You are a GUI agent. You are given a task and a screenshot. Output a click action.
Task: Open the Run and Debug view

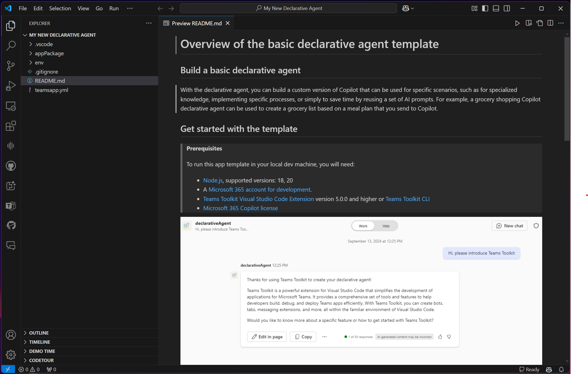point(11,86)
